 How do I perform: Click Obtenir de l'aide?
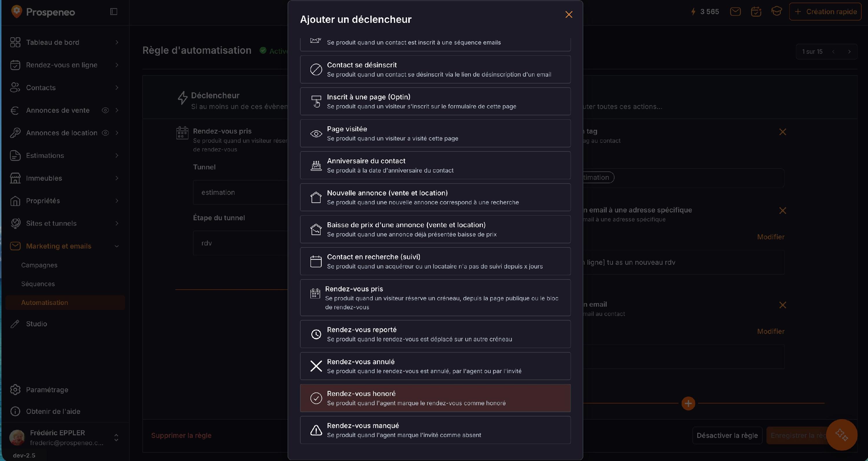point(53,411)
